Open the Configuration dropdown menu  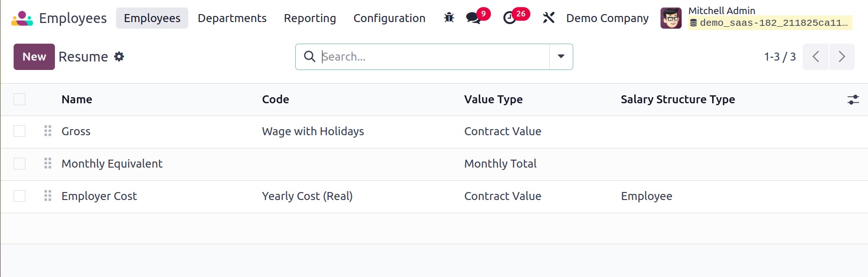(x=389, y=18)
